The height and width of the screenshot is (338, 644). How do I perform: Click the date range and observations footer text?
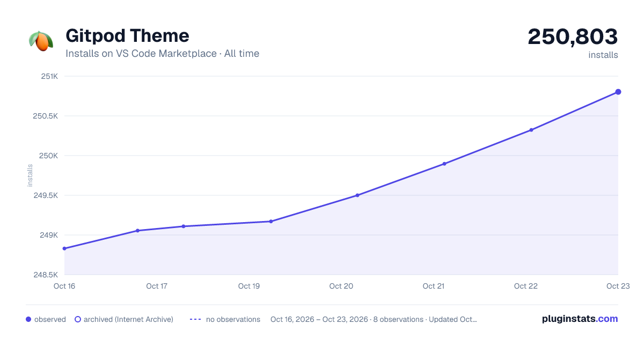(x=374, y=319)
